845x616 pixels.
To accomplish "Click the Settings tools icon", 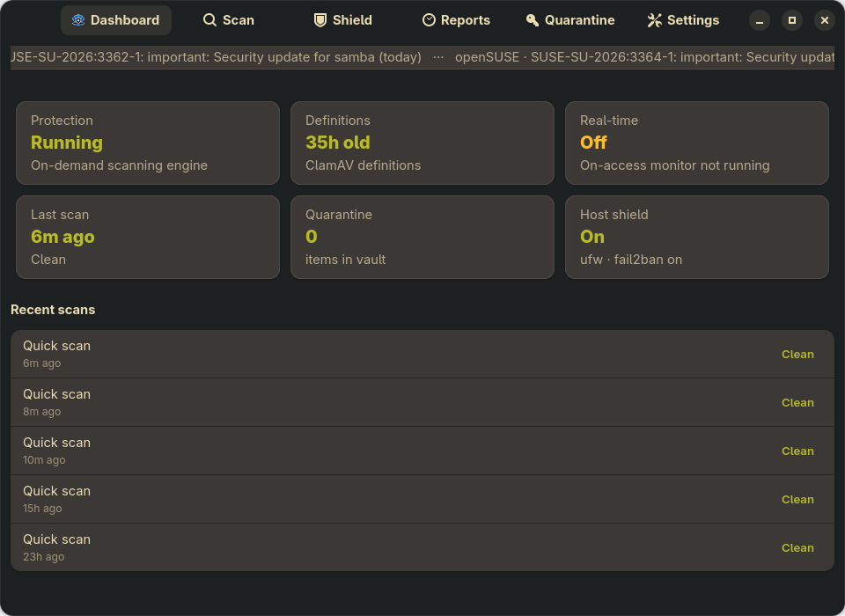I will click(x=654, y=20).
